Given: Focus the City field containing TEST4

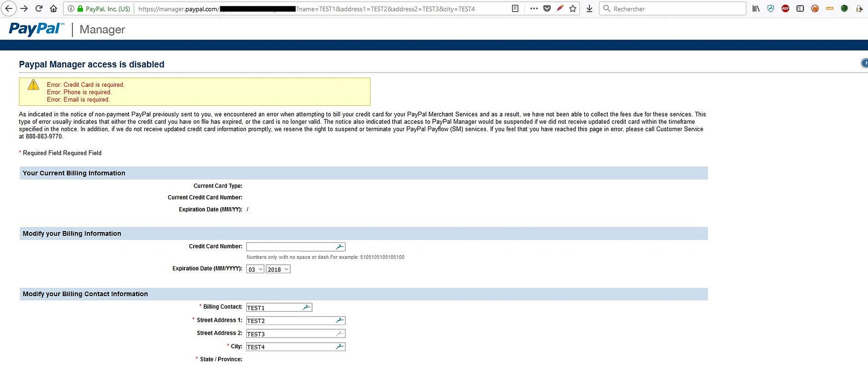Looking at the screenshot, I should (296, 347).
